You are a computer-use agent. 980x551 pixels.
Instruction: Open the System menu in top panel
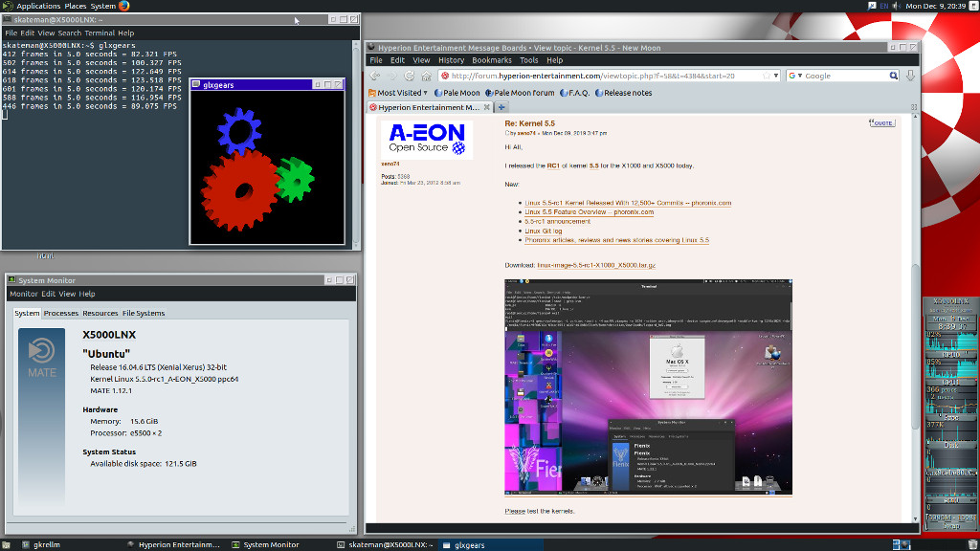[103, 6]
